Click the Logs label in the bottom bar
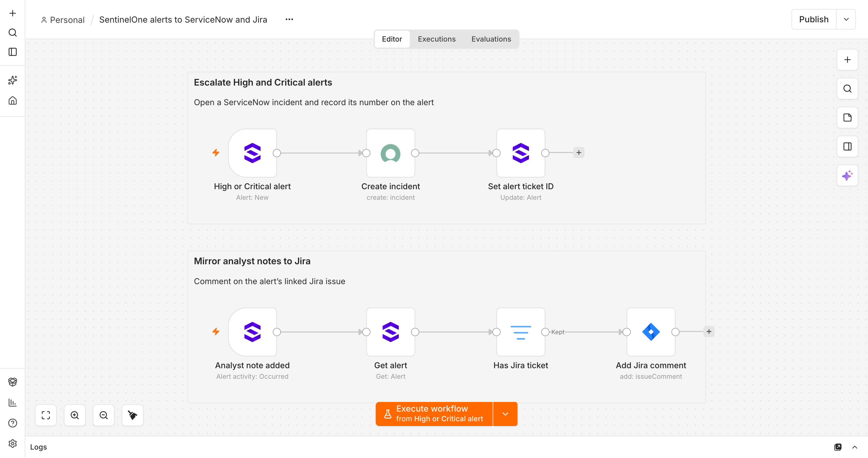Image resolution: width=868 pixels, height=458 pixels. (x=38, y=447)
